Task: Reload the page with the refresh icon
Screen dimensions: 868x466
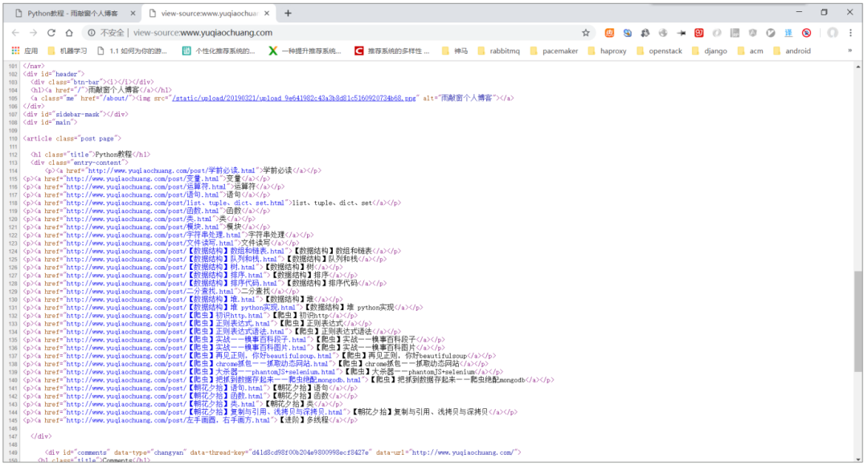Action: click(x=51, y=33)
